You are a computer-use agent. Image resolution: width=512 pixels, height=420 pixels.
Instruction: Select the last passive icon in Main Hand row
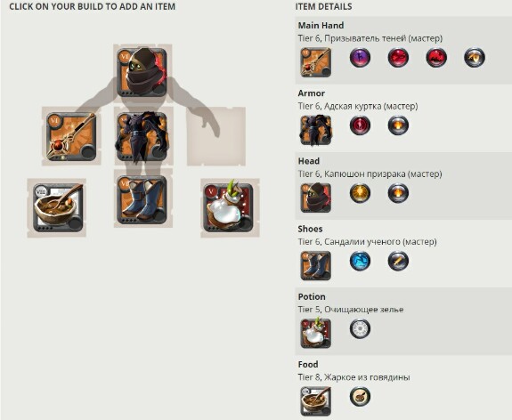coord(475,58)
